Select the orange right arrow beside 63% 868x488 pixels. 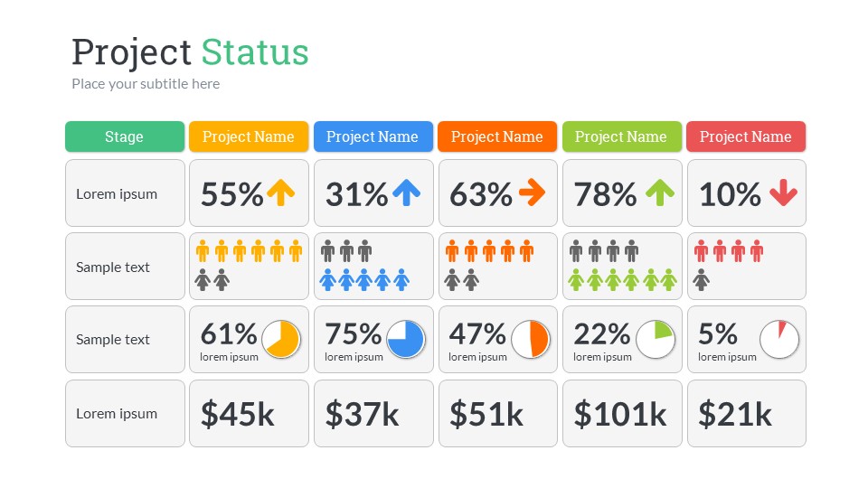point(533,192)
